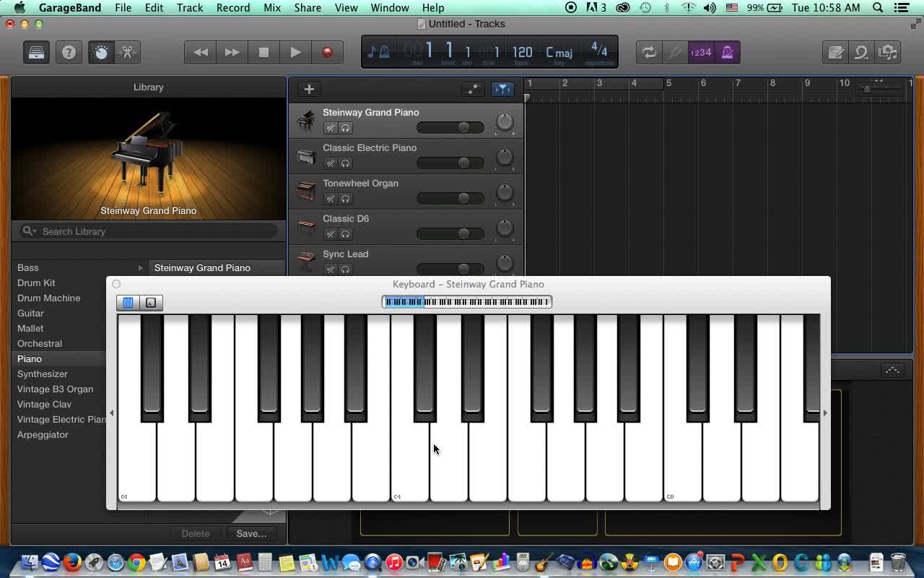Viewport: 924px width, 578px height.
Task: Toggle the Cycle loop button
Action: (649, 52)
